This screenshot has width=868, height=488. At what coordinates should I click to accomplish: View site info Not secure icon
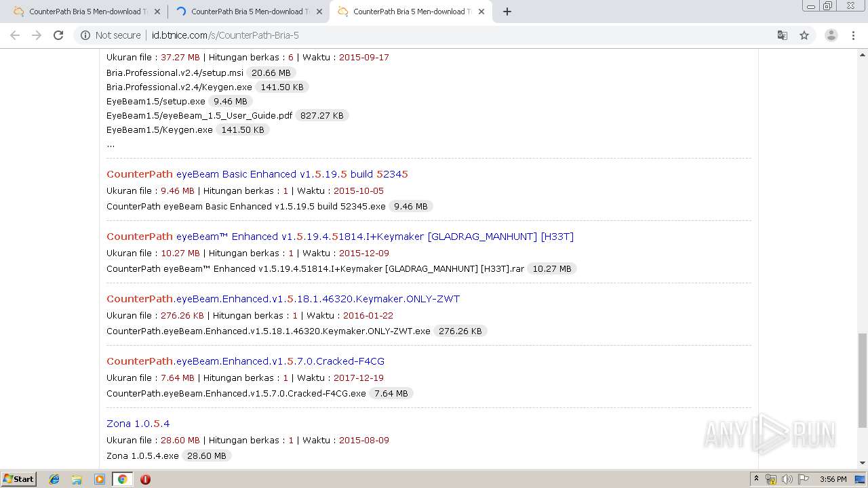point(85,35)
